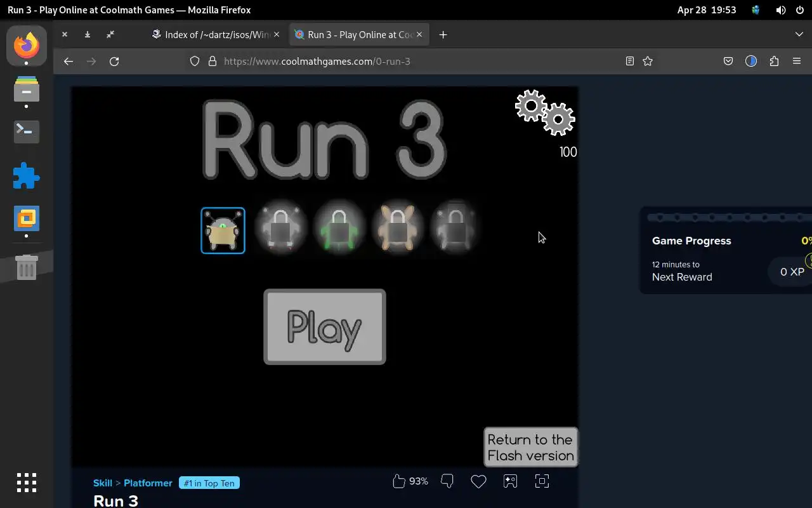
Task: Open the half-circle toolbar extension icon
Action: tap(751, 62)
